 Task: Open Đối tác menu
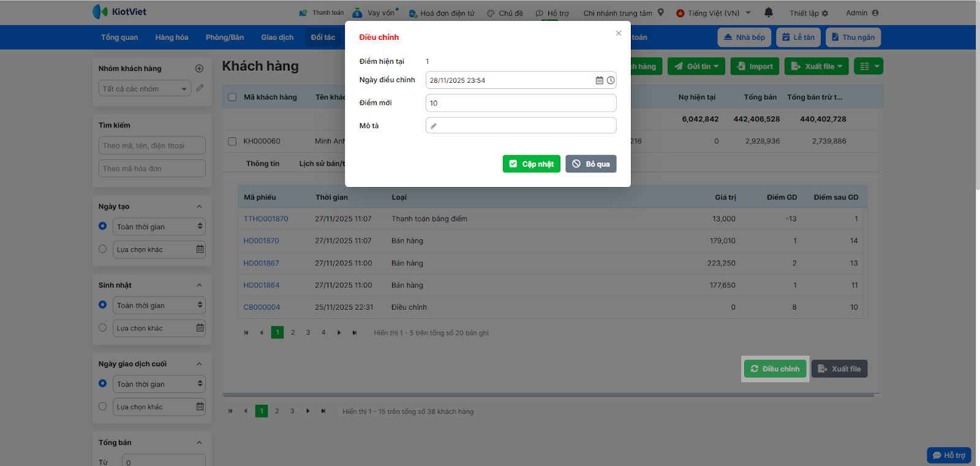point(323,37)
